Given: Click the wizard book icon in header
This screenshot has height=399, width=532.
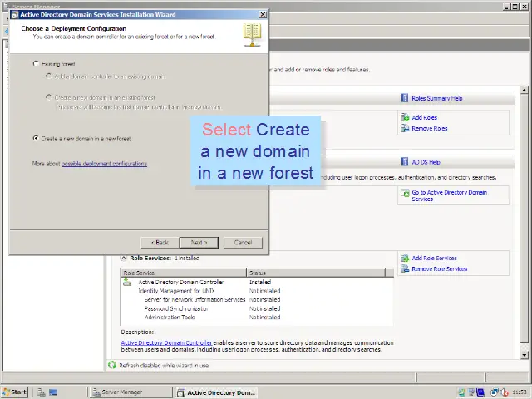Looking at the screenshot, I should pos(252,35).
